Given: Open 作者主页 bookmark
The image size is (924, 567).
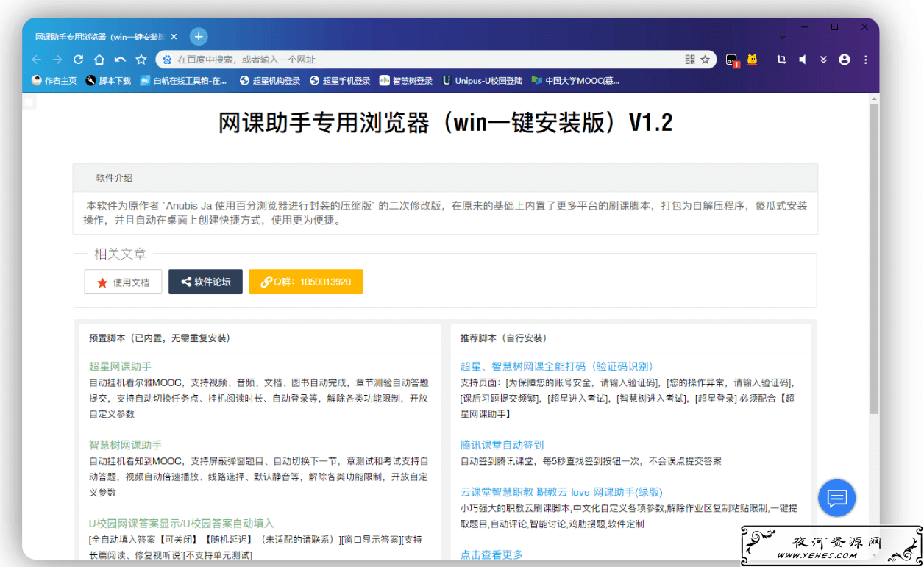Looking at the screenshot, I should (x=54, y=81).
